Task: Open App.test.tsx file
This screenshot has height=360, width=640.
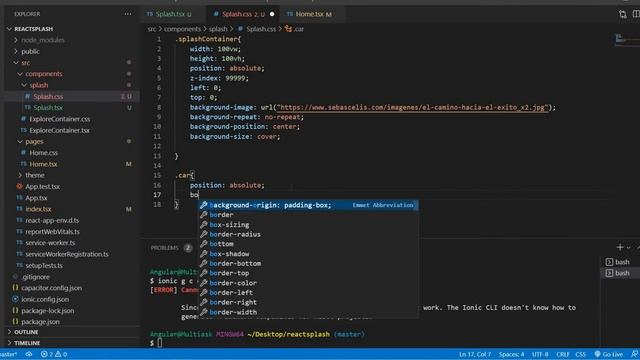Action: click(42, 187)
